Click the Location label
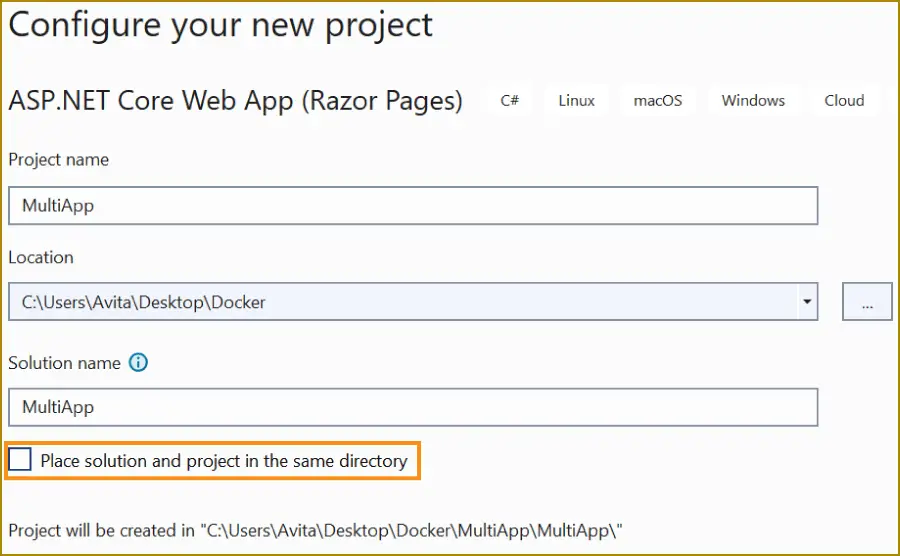 click(x=41, y=257)
